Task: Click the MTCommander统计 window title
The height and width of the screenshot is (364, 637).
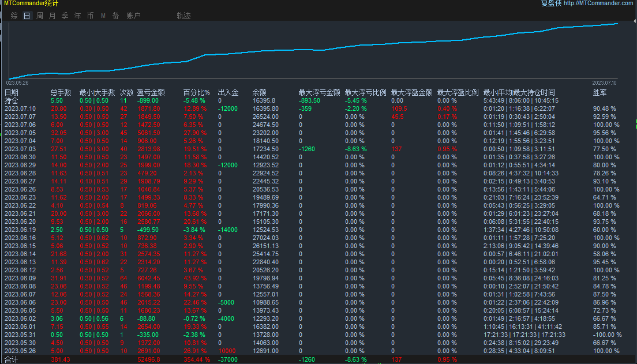Action: [31, 3]
